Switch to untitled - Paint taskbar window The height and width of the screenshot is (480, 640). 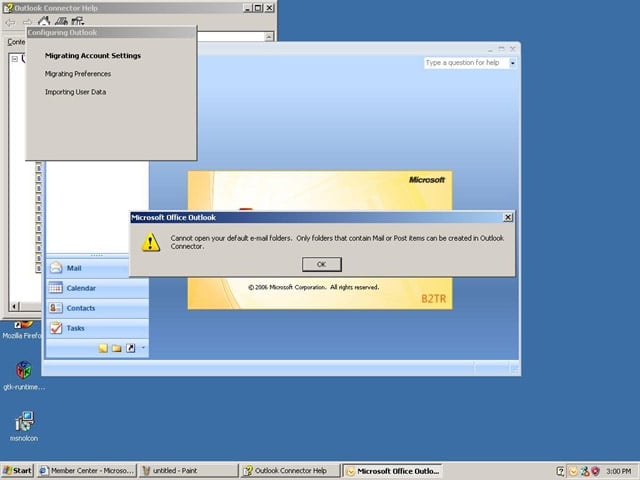188,471
